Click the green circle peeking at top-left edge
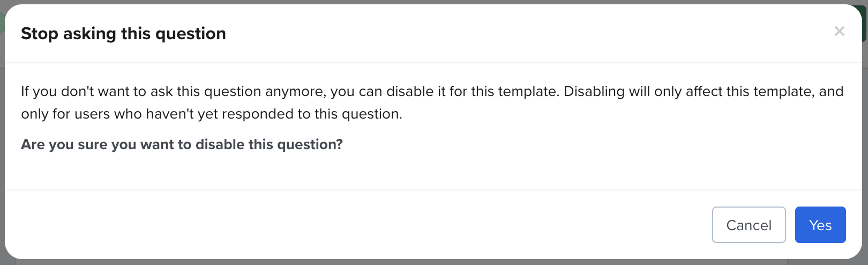Viewport: 868px width, 265px height. click(x=2, y=21)
